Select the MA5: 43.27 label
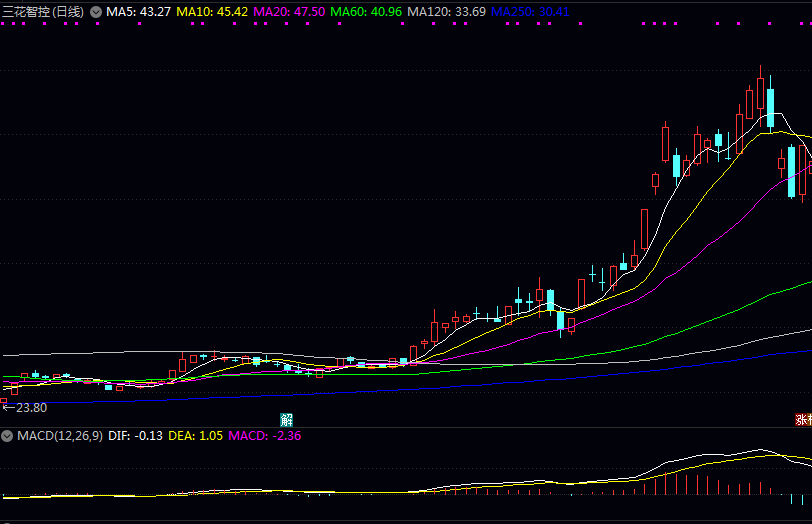Screen dimensions: 812x524 pyautogui.click(x=138, y=12)
